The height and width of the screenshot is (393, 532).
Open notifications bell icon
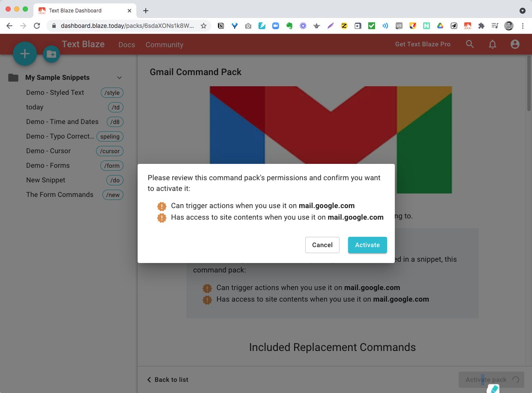pos(493,44)
